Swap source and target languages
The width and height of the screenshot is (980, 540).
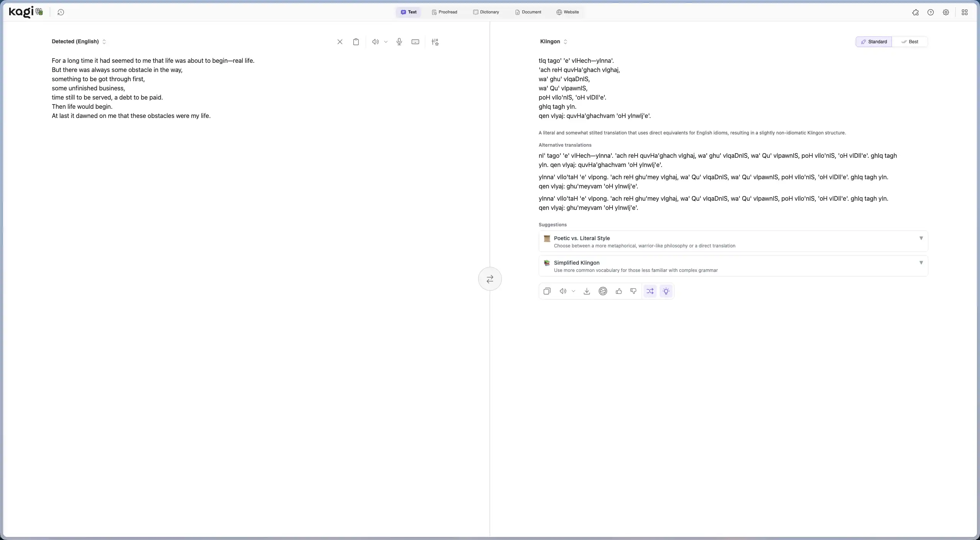490,279
